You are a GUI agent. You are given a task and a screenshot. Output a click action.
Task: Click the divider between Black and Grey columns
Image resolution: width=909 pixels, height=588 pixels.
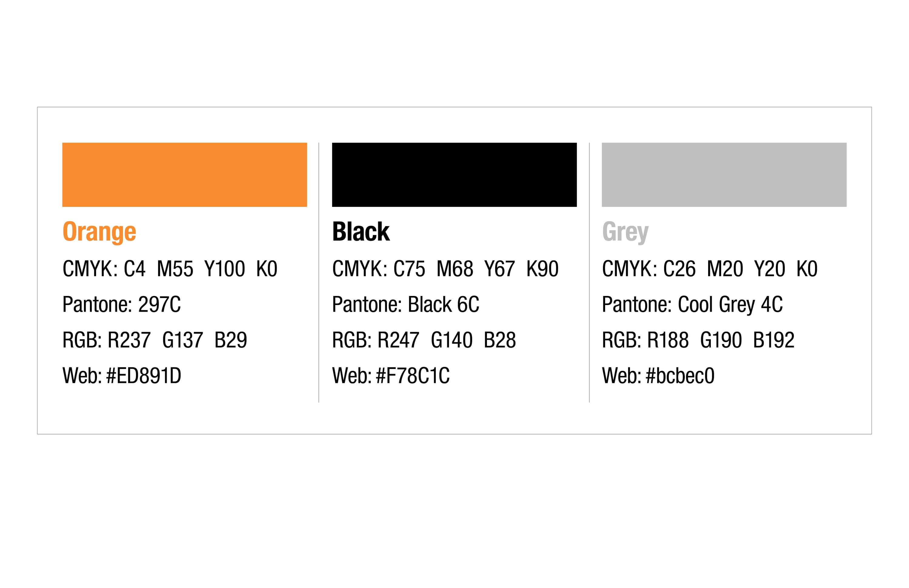pyautogui.click(x=589, y=273)
